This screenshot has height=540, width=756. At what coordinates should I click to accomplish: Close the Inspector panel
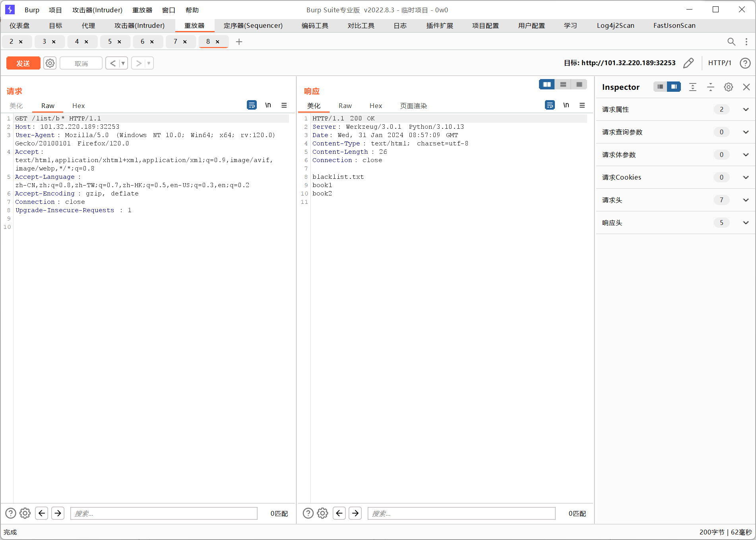click(746, 87)
